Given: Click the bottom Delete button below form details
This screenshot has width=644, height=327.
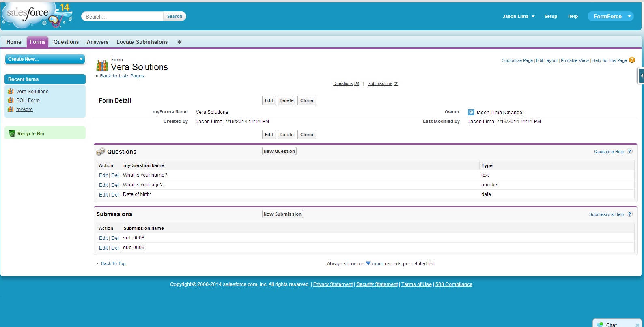Looking at the screenshot, I should pyautogui.click(x=286, y=135).
